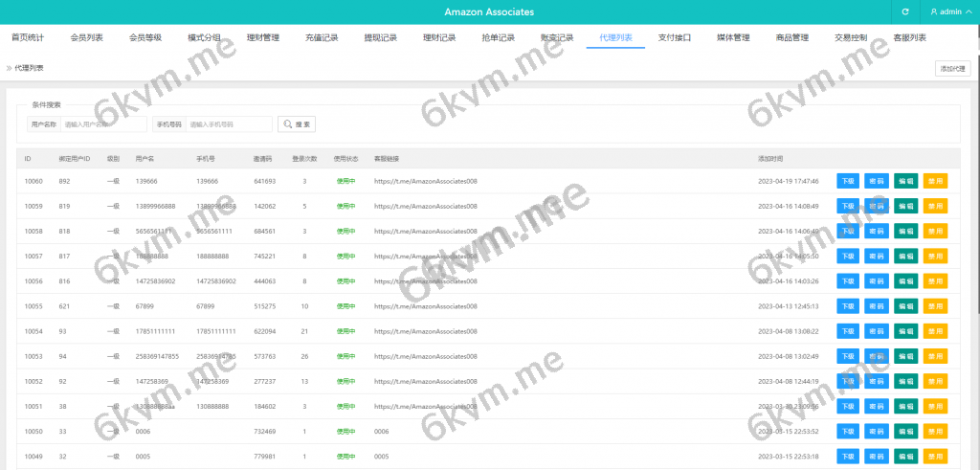Click the 手机号码 search input
Viewport: 980px width, 470px height.
pyautogui.click(x=229, y=124)
